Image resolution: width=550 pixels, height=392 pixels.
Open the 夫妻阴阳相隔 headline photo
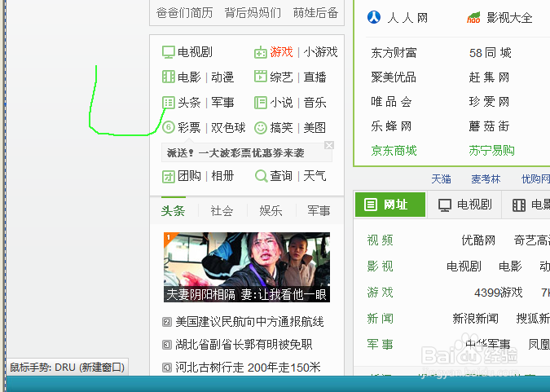247,267
